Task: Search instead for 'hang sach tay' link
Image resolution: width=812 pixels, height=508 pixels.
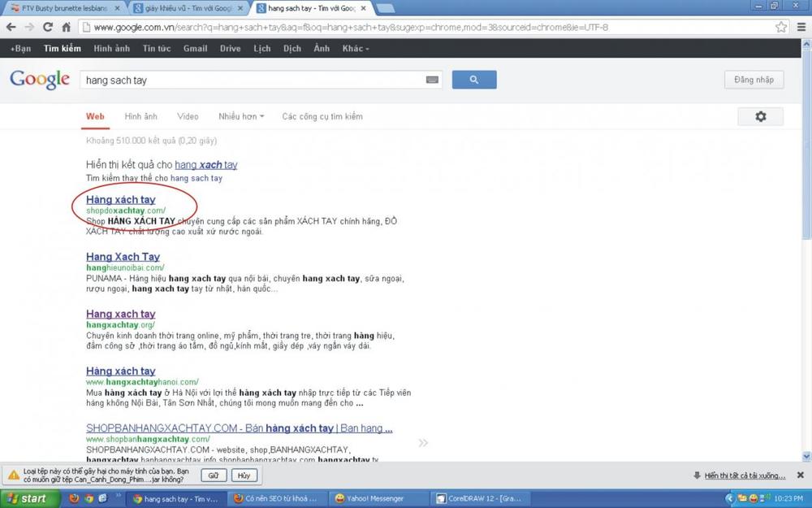Action: [197, 178]
